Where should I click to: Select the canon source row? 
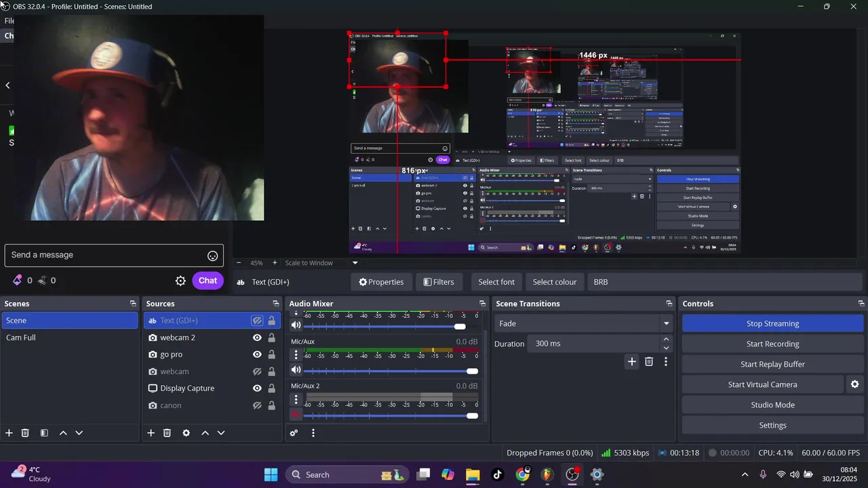pyautogui.click(x=212, y=405)
